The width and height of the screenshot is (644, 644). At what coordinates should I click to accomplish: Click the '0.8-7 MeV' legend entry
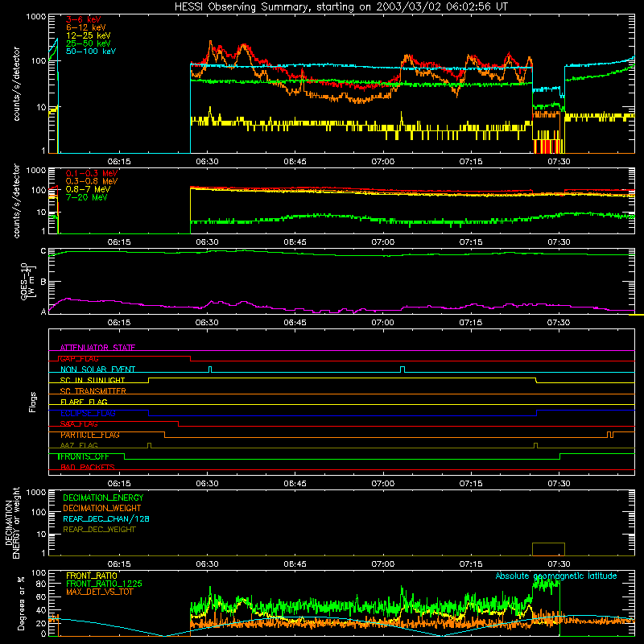coord(88,189)
